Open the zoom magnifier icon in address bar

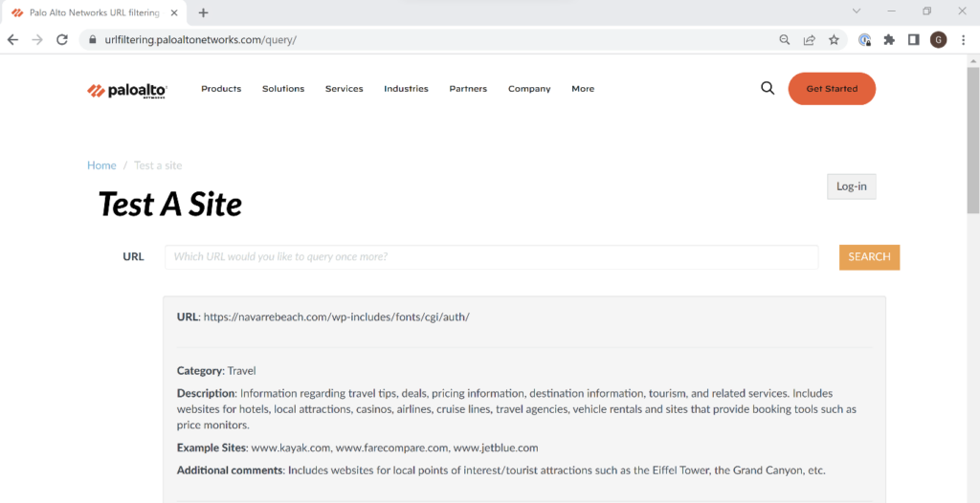(x=785, y=40)
